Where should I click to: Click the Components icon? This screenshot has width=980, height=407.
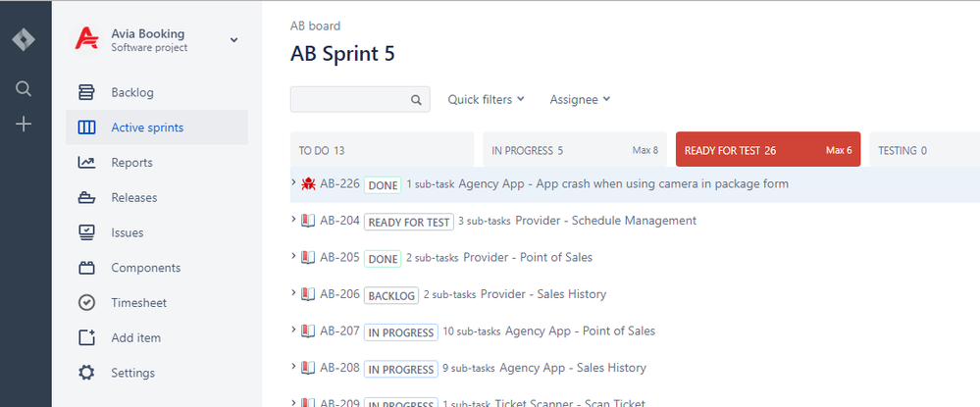[x=86, y=268]
